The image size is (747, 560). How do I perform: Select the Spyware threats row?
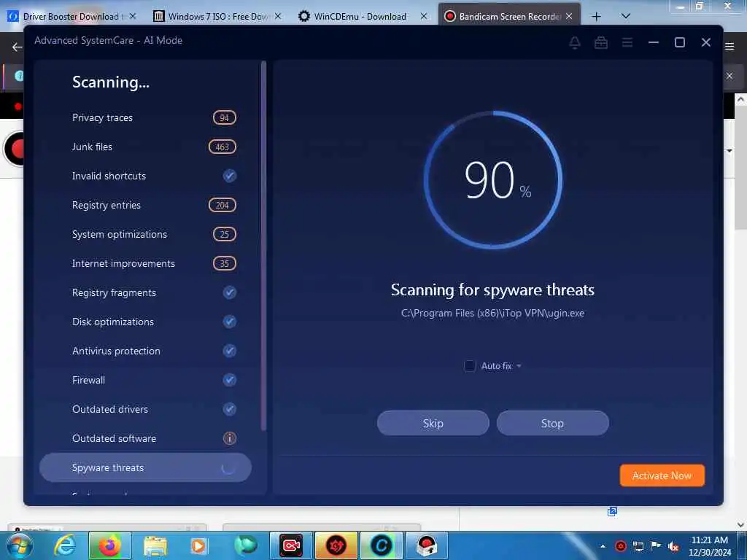[x=145, y=467]
